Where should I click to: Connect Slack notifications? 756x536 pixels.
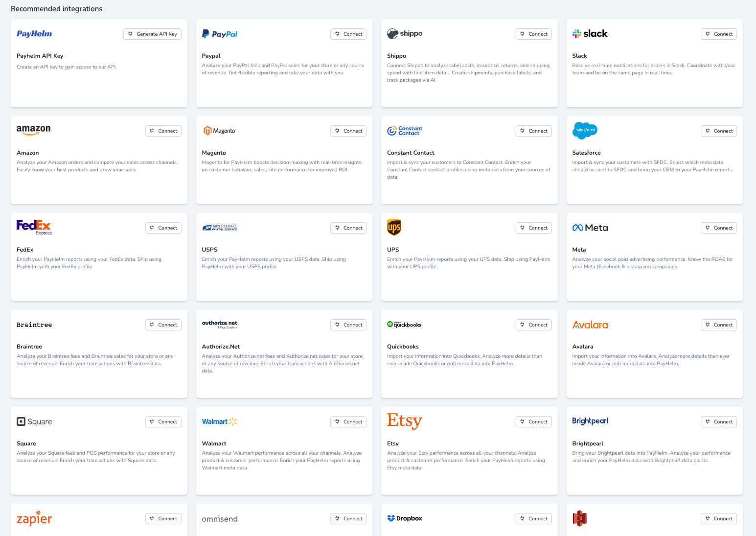point(719,34)
